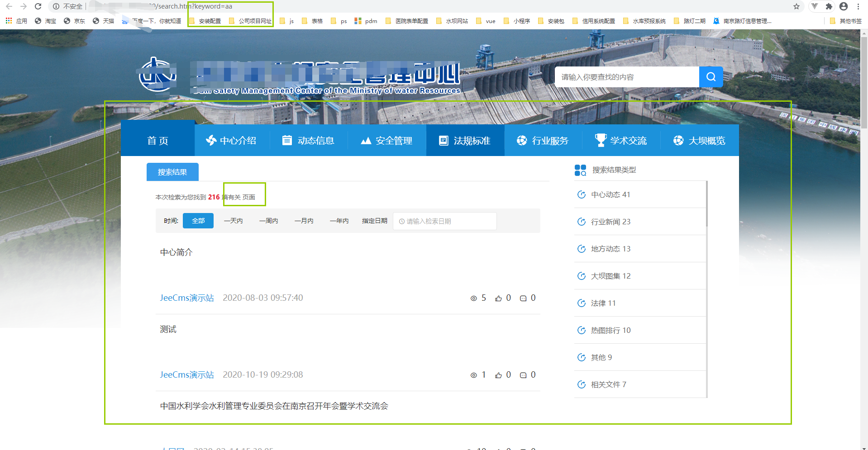Go to the 首页 navigation tab
This screenshot has height=450, width=868.
click(x=157, y=141)
